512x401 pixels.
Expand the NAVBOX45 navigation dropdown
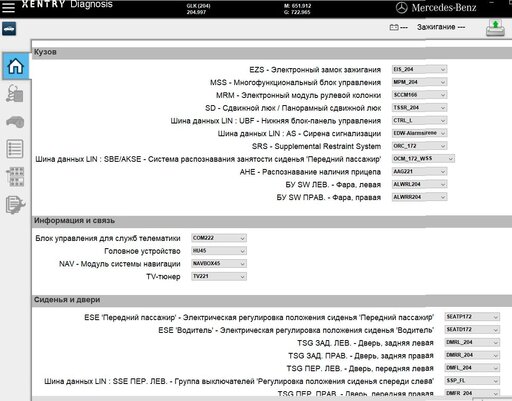[x=219, y=264]
